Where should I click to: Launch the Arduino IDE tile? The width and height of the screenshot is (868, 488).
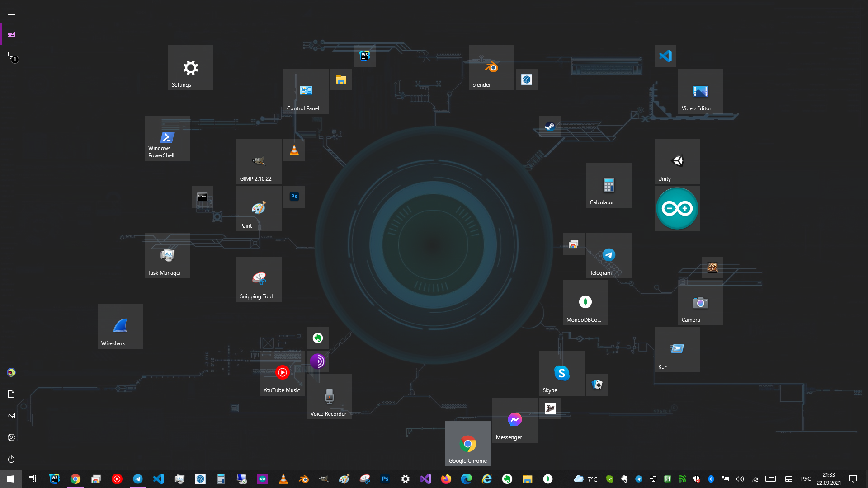[677, 209]
